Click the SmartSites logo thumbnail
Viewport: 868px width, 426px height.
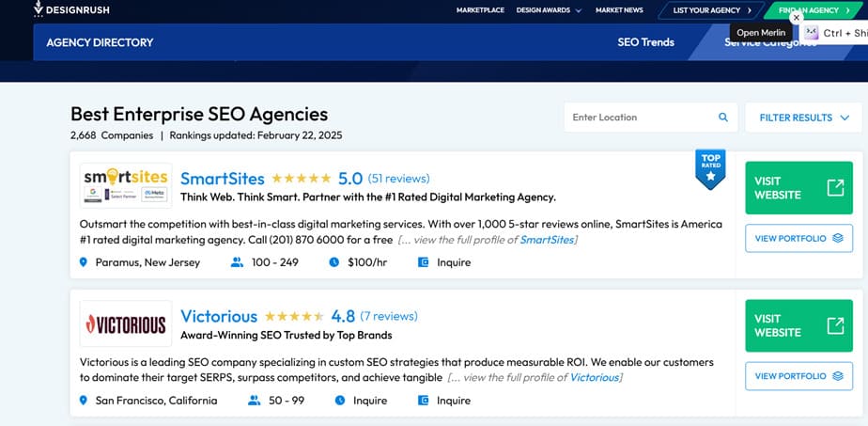pyautogui.click(x=126, y=185)
